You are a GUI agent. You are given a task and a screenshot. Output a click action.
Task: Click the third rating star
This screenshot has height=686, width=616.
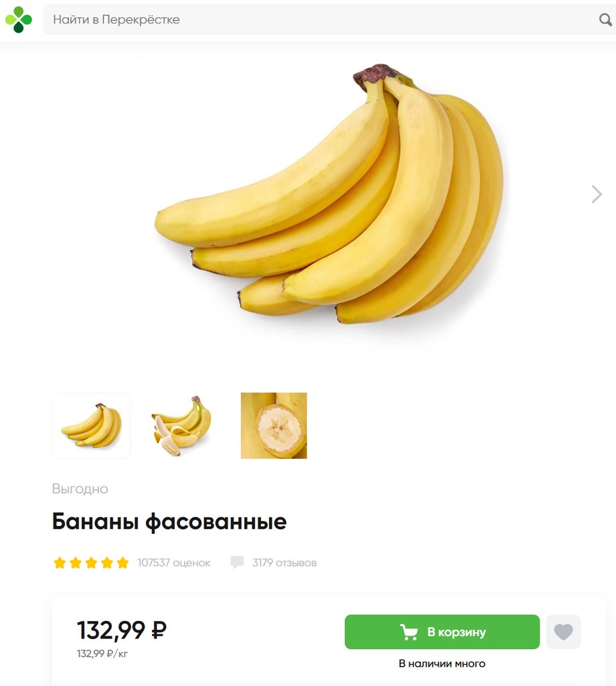[x=91, y=563]
